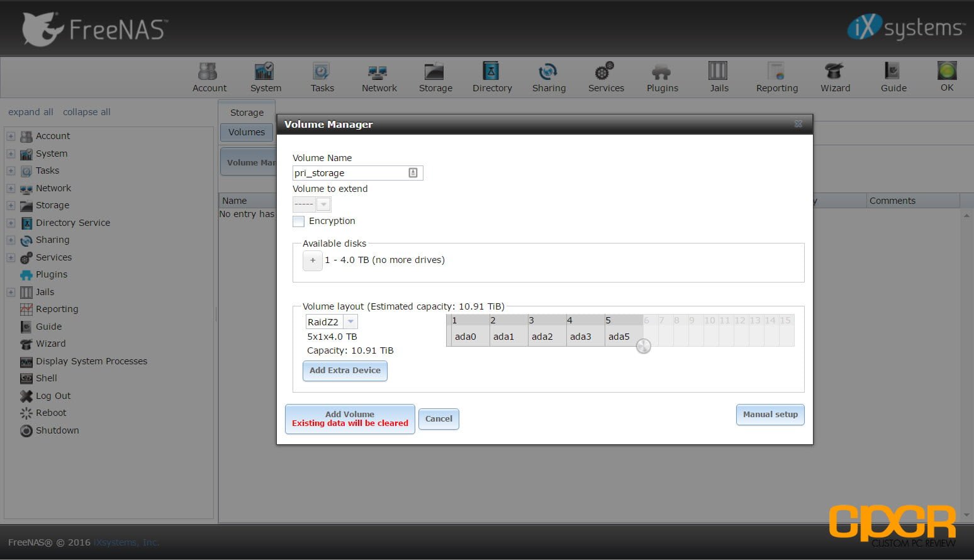
Task: Click Add Volume button
Action: pyautogui.click(x=350, y=418)
